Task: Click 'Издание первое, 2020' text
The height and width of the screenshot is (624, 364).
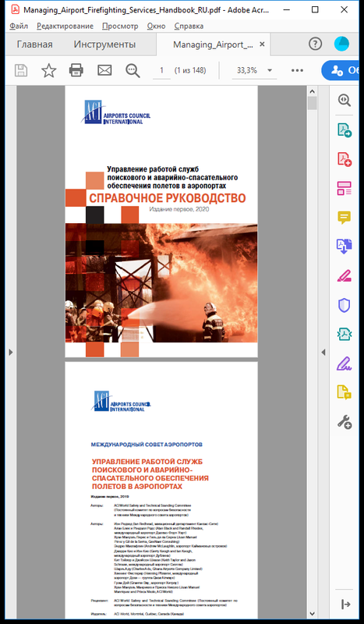Action: pyautogui.click(x=179, y=209)
